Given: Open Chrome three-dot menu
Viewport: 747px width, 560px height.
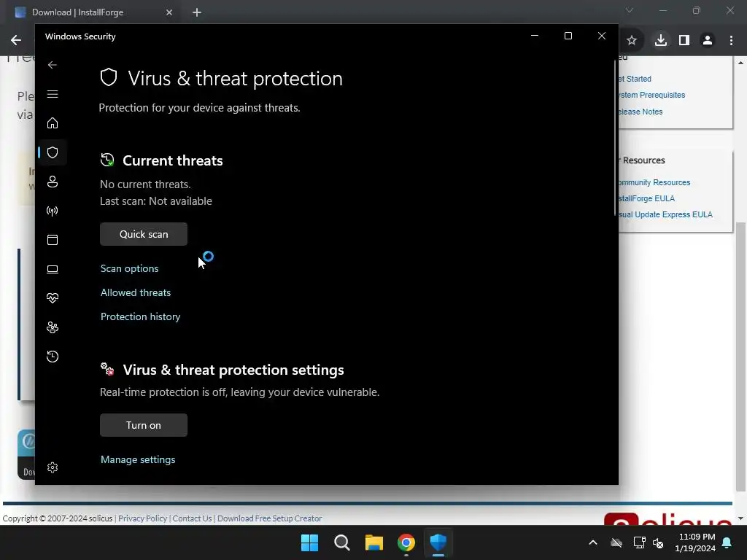Looking at the screenshot, I should pyautogui.click(x=731, y=41).
